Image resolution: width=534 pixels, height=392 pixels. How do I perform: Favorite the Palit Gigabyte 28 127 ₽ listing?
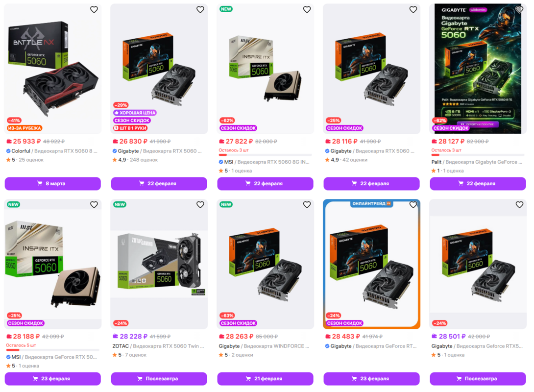[519, 9]
